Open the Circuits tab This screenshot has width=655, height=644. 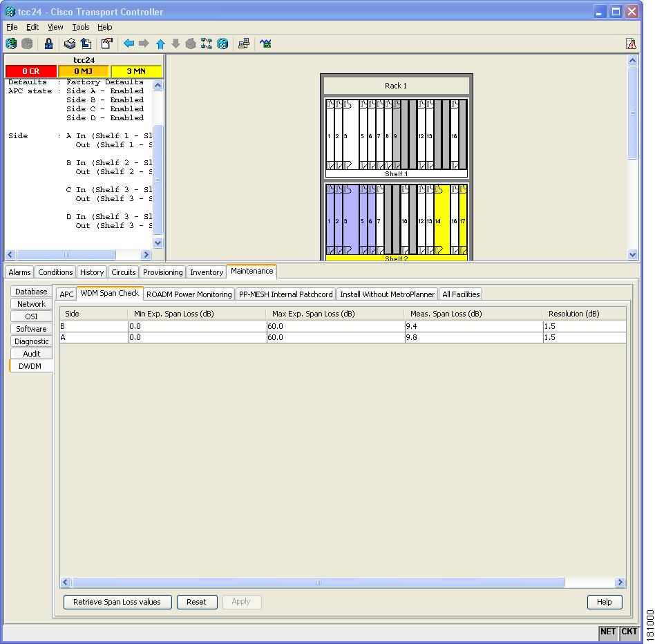(123, 272)
